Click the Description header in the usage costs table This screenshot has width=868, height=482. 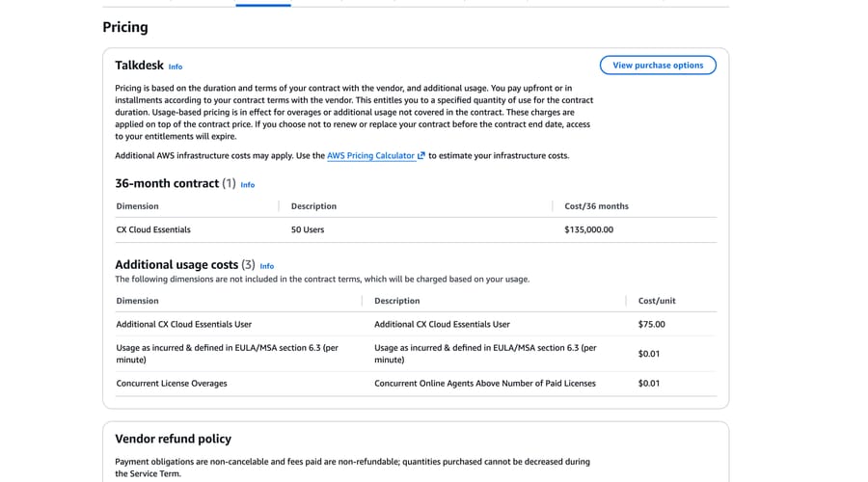tap(397, 301)
